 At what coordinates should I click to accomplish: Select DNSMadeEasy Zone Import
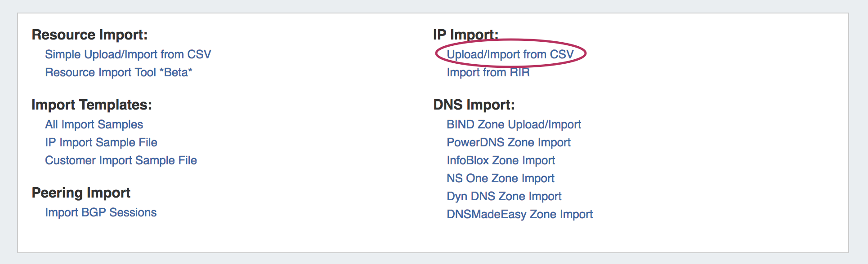coord(519,214)
